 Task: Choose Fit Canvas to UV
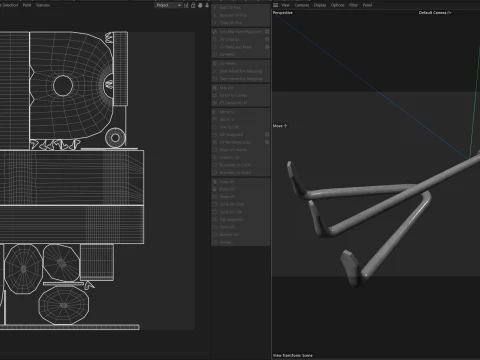[x=240, y=103]
